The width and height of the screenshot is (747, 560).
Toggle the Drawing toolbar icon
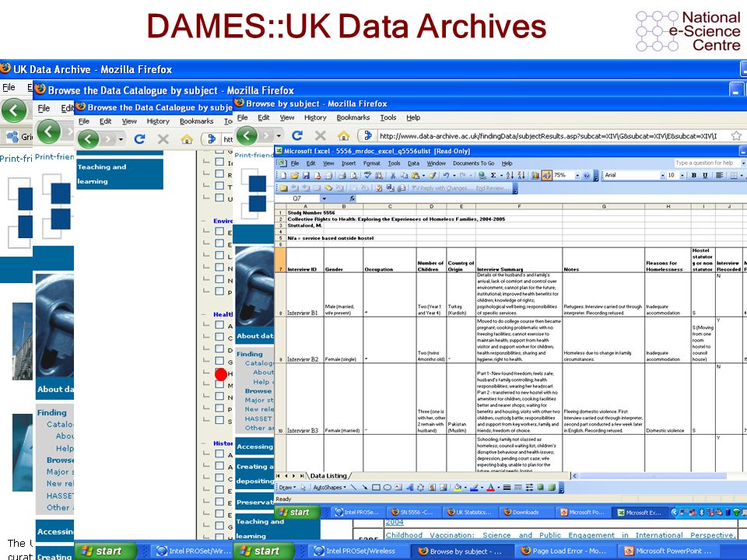click(x=546, y=175)
